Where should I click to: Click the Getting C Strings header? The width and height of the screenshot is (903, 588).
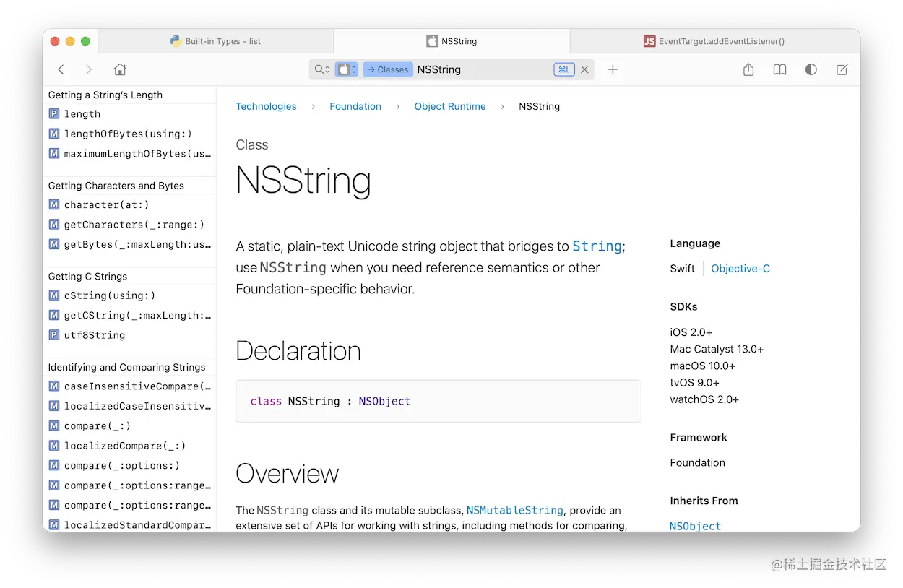87,277
